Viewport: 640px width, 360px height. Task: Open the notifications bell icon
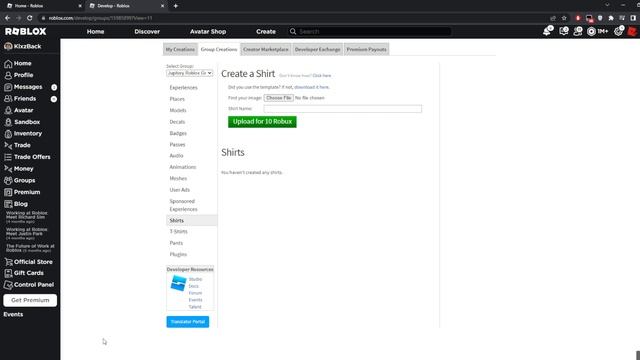click(547, 31)
